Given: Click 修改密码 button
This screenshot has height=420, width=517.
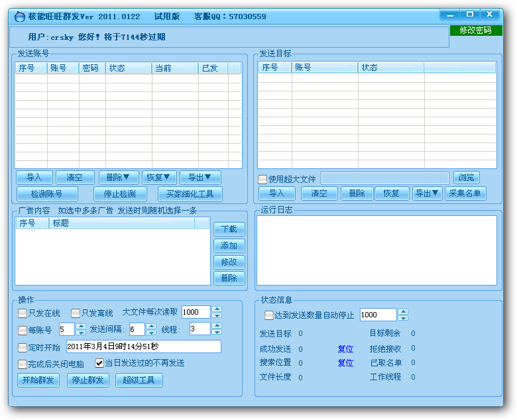Looking at the screenshot, I should [476, 30].
